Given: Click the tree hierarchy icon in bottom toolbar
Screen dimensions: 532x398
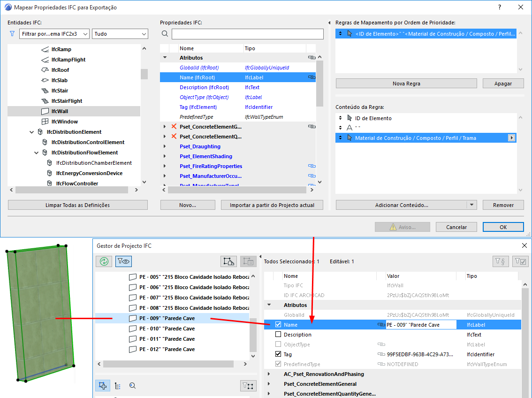Looking at the screenshot, I should point(117,386).
